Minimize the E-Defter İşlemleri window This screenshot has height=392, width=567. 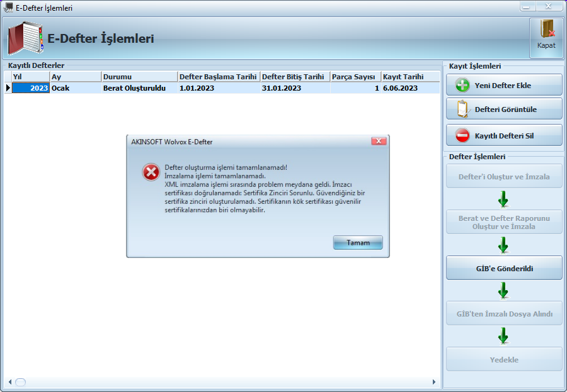coord(527,6)
